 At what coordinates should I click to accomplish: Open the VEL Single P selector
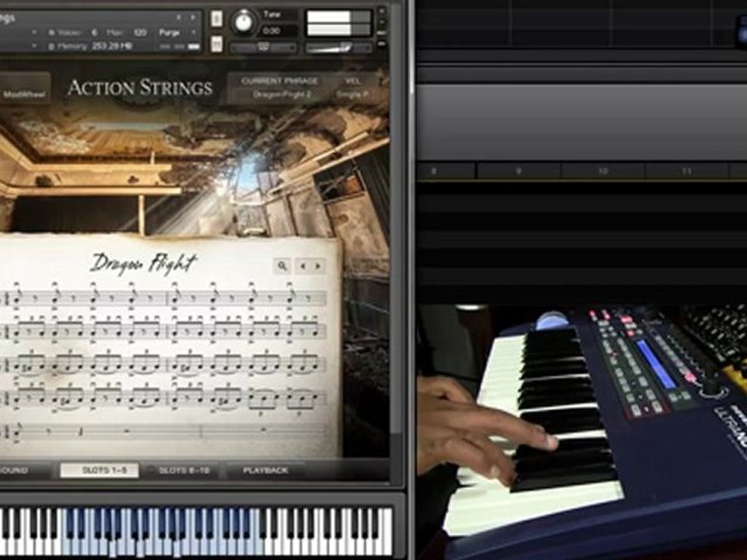click(x=352, y=94)
